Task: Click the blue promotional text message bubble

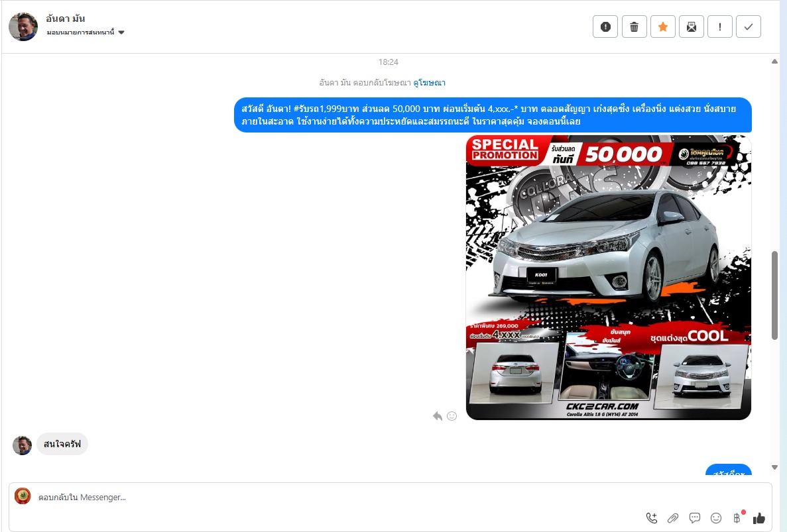Action: [x=493, y=115]
